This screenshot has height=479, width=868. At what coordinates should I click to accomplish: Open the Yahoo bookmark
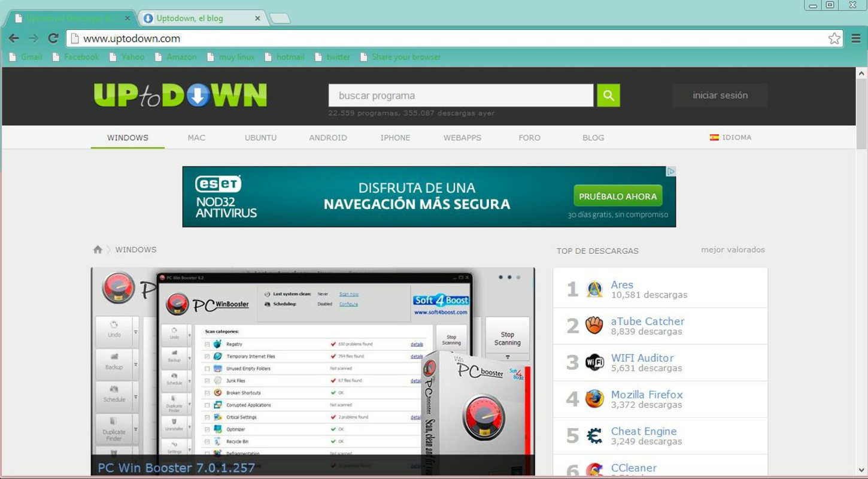(127, 57)
